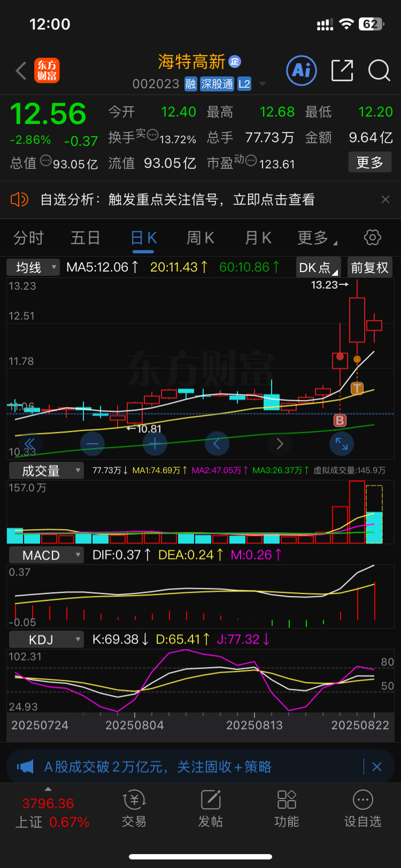This screenshot has width=401, height=868.
Task: Switch to the 周K tab
Action: click(200, 238)
